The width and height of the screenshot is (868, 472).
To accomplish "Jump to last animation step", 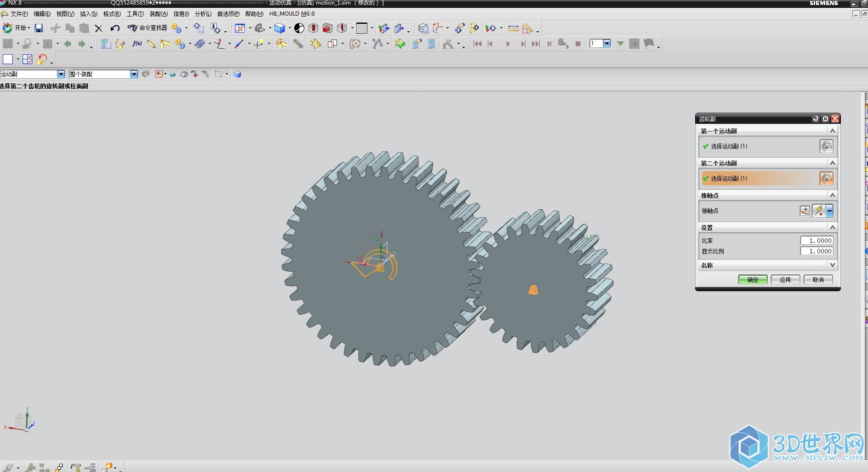I will pyautogui.click(x=536, y=44).
